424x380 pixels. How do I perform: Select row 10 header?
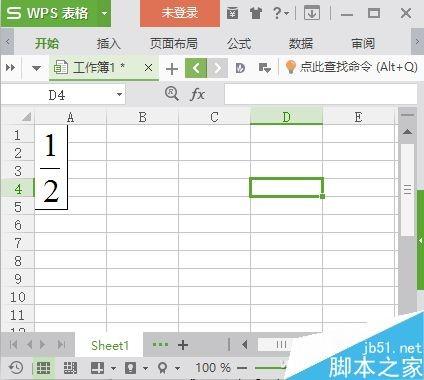pyautogui.click(x=18, y=297)
